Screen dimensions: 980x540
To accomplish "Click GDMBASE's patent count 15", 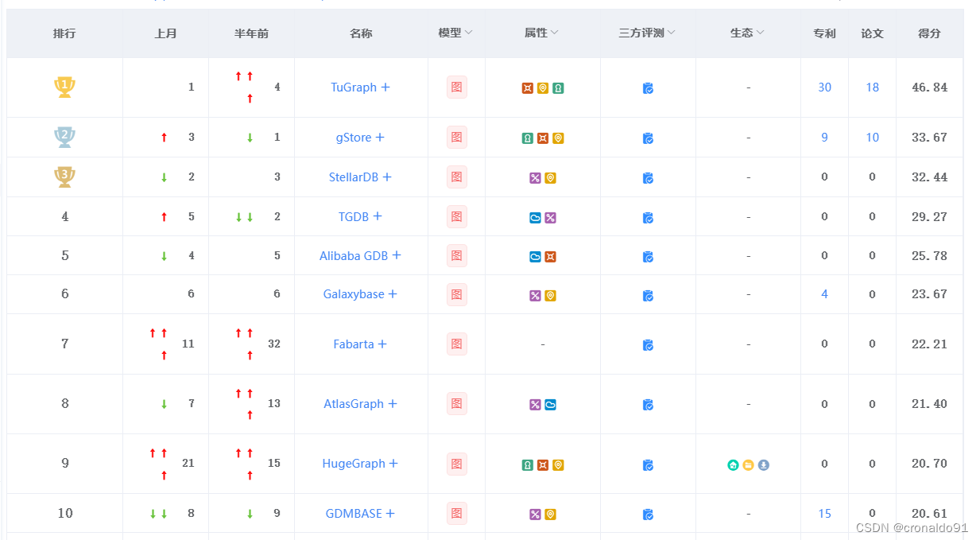I will coord(824,514).
